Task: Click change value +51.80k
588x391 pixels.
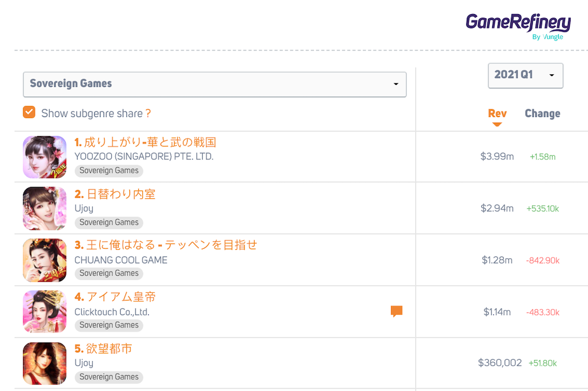Action: click(543, 363)
